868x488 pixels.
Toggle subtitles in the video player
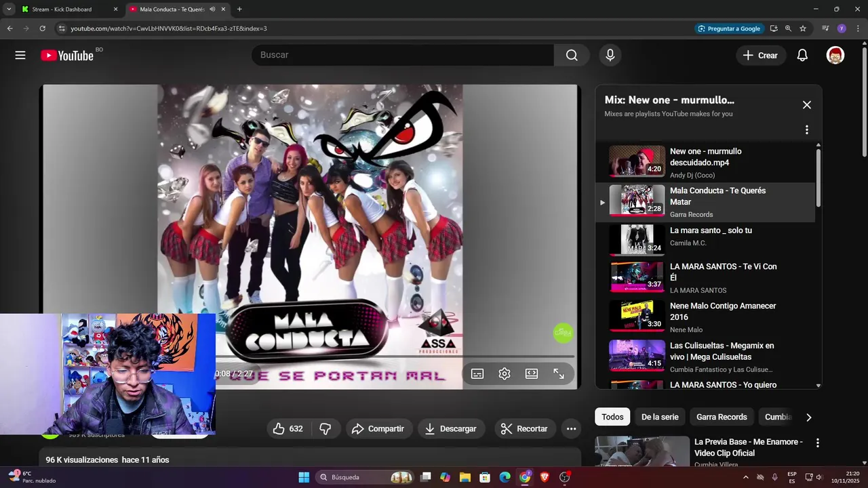pos(477,373)
